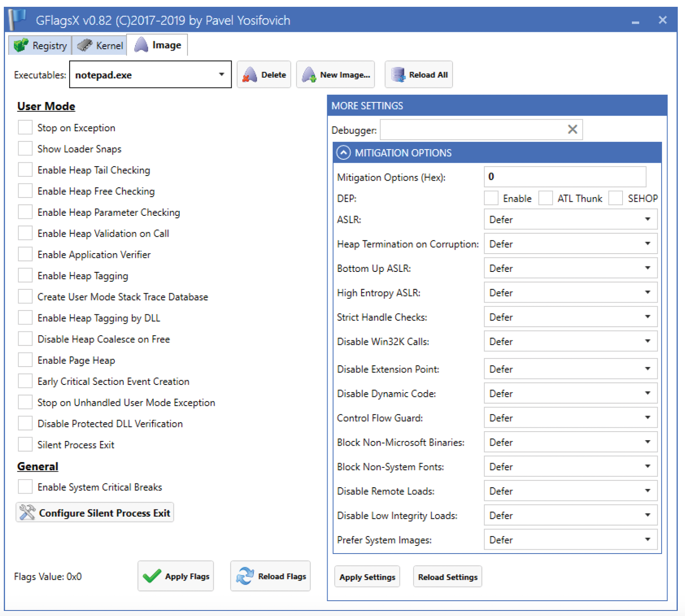This screenshot has width=685, height=616.
Task: Open Configure Silent Process Exit
Action: click(x=95, y=512)
